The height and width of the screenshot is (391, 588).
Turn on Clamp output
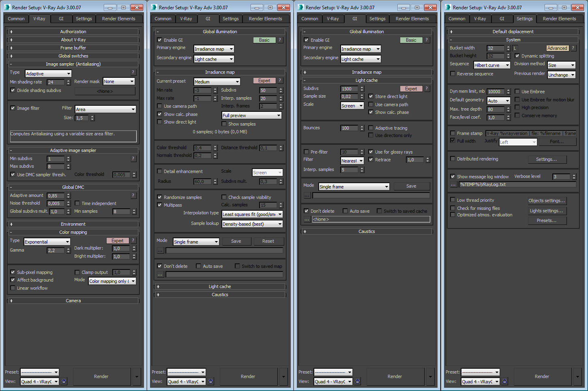(77, 272)
